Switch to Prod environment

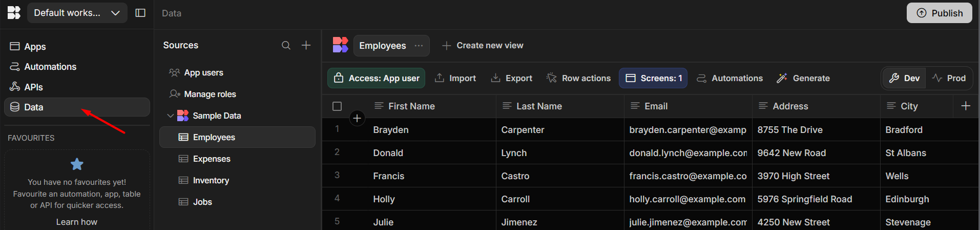(x=949, y=78)
